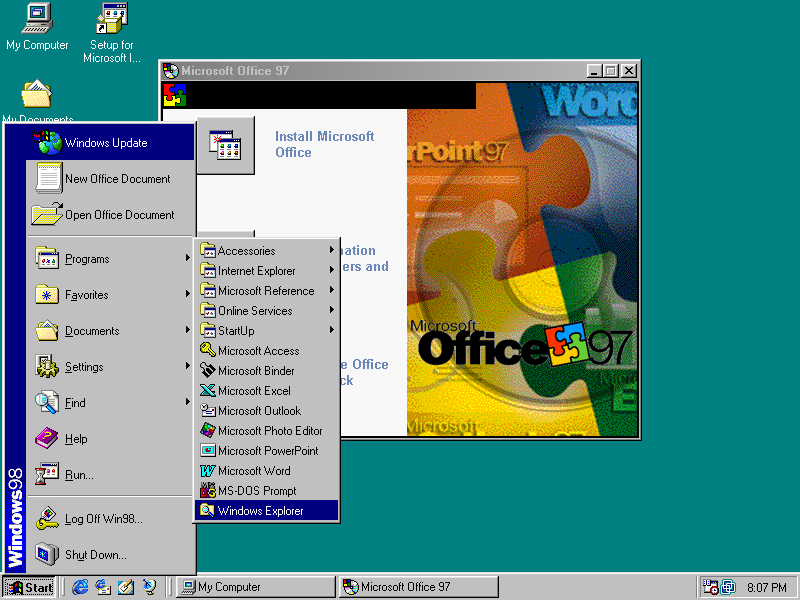Click the Install Microsoft Office link
This screenshot has width=800, height=600.
[x=324, y=143]
